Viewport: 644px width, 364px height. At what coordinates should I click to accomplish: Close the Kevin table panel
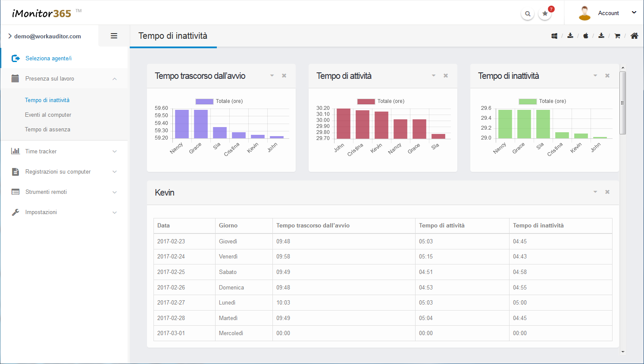click(607, 192)
